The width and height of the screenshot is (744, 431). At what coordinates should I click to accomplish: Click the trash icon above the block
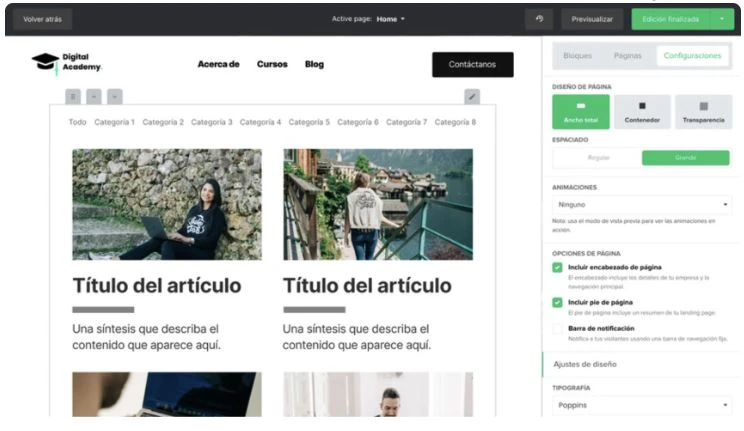coord(73,96)
